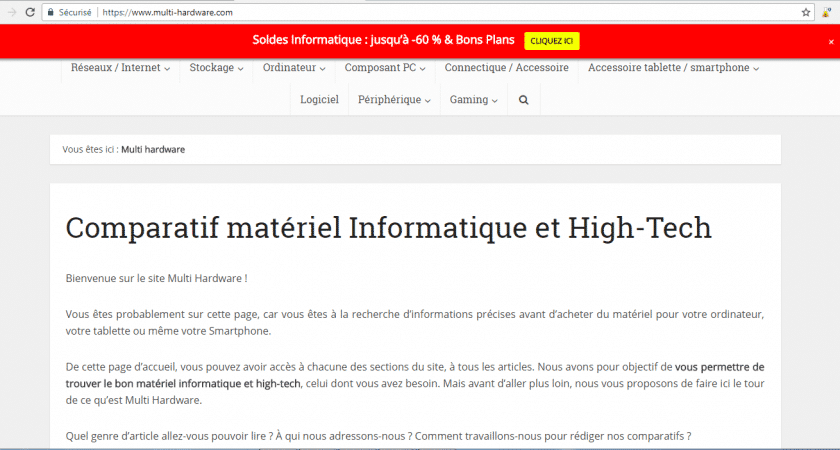Image resolution: width=840 pixels, height=450 pixels.
Task: Expand the Ordinateur menu
Action: (294, 68)
